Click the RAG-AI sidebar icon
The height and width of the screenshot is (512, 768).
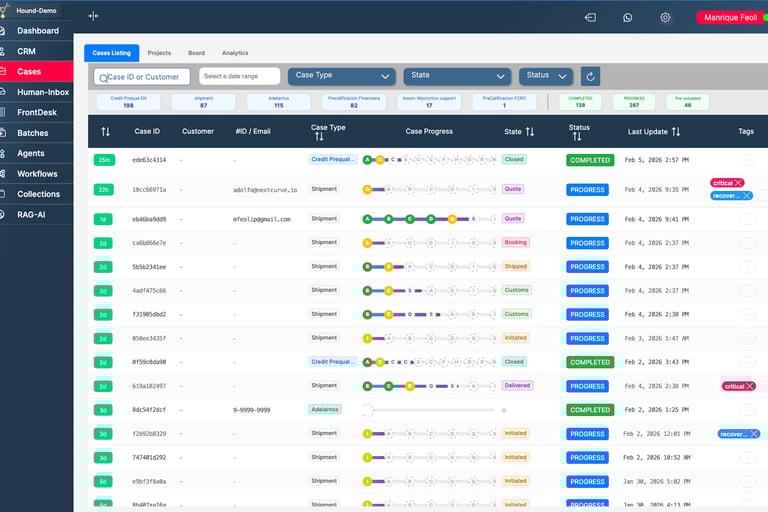click(2, 215)
